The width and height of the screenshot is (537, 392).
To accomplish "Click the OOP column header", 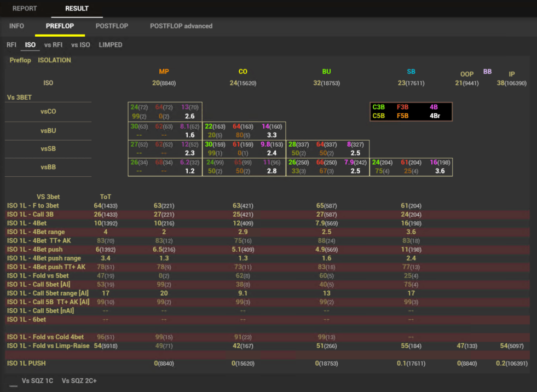I will pos(467,74).
